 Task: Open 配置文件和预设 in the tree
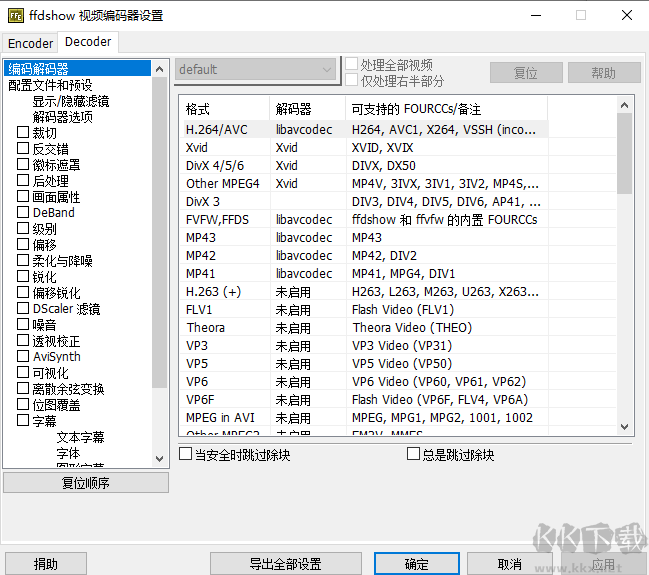[x=50, y=85]
